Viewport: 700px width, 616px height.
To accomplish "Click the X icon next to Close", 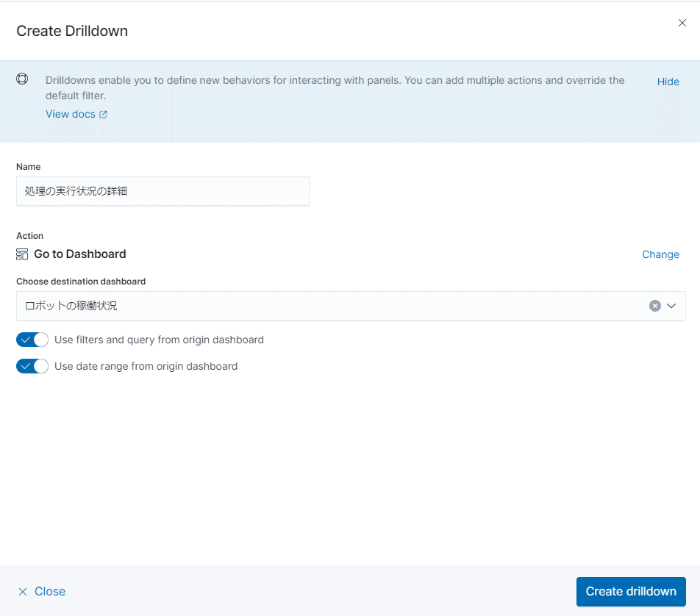I will click(x=23, y=592).
